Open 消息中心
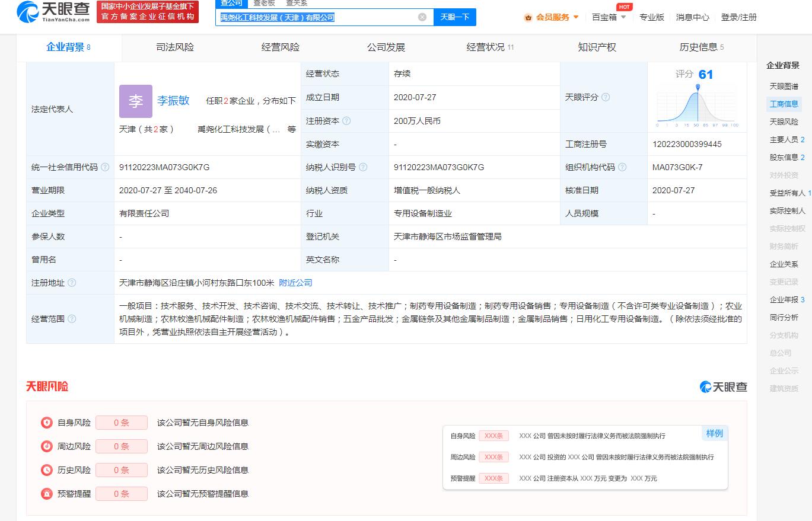Image resolution: width=812 pixels, height=521 pixels. pos(692,17)
